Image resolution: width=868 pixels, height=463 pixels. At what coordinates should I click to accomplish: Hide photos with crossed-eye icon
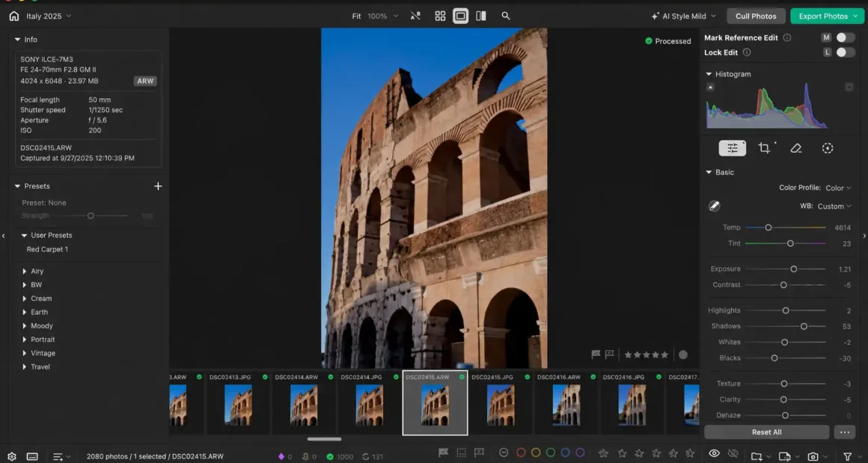click(733, 453)
